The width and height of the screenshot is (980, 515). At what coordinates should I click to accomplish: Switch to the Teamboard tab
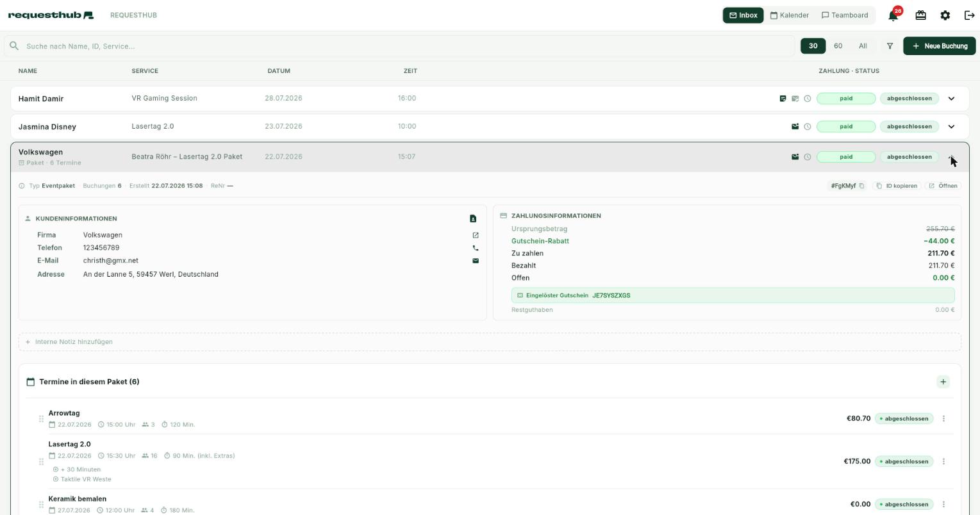click(845, 15)
